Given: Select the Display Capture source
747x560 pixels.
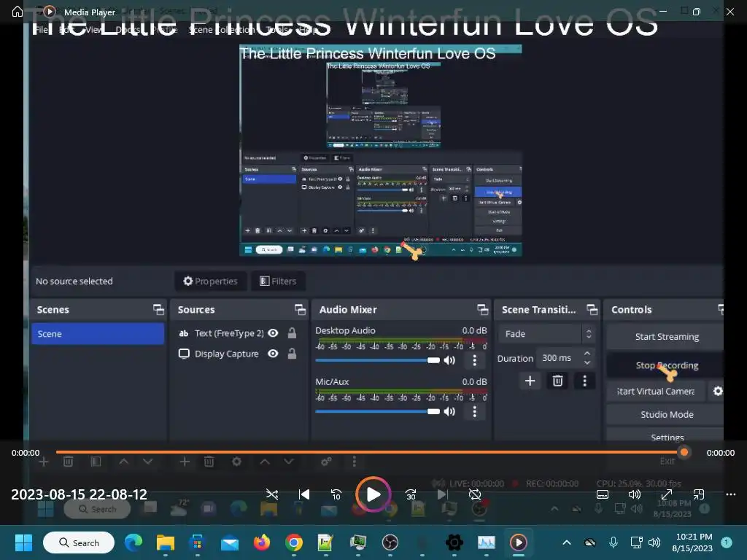Looking at the screenshot, I should (226, 354).
